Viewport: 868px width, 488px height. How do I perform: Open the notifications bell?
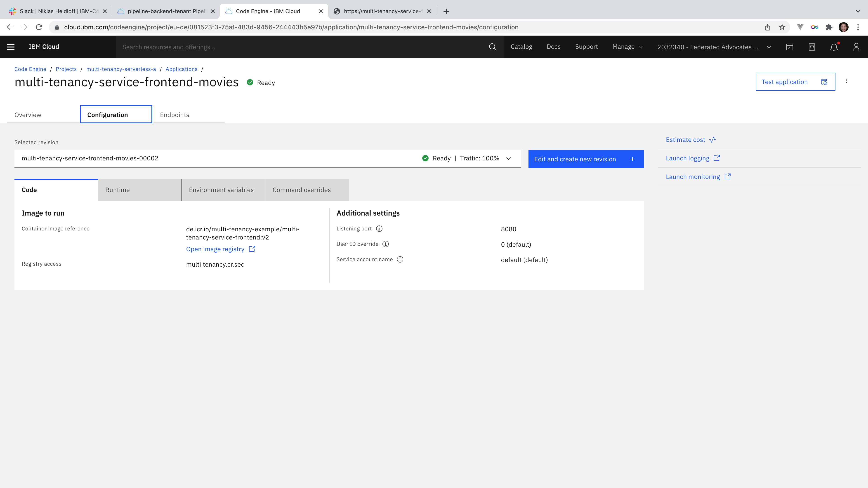[834, 47]
